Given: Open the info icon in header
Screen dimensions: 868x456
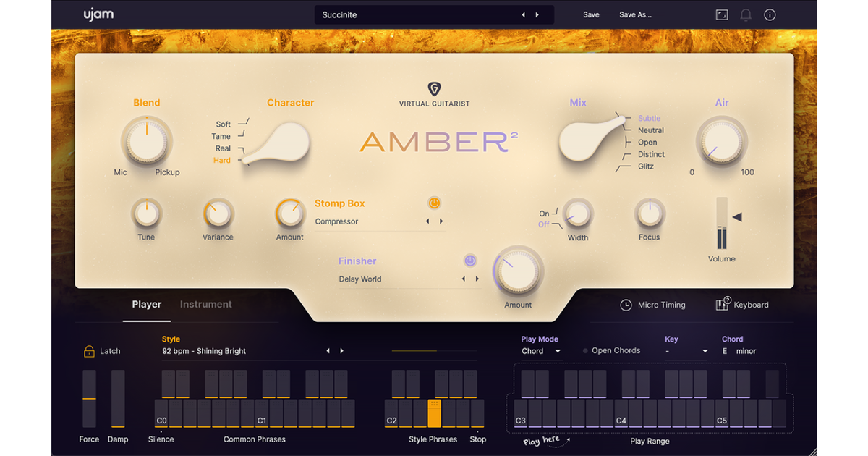Looking at the screenshot, I should [770, 14].
